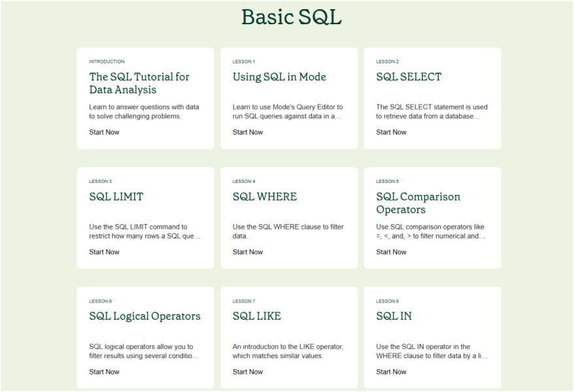
Task: Click Start Now under SQL IN
Action: click(x=391, y=372)
